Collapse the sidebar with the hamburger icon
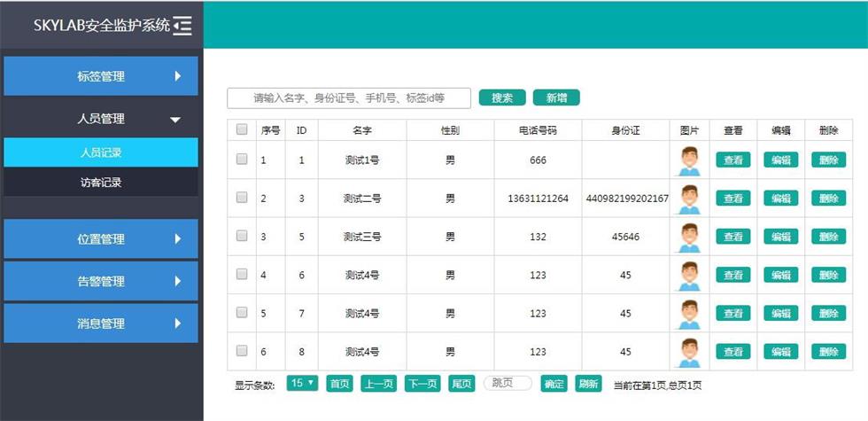868x421 pixels. click(x=183, y=26)
